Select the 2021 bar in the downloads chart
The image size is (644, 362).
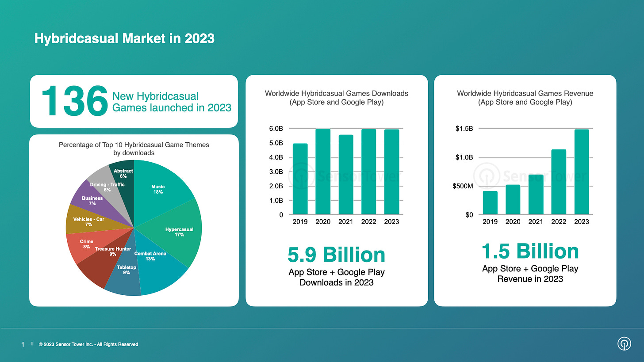346,177
